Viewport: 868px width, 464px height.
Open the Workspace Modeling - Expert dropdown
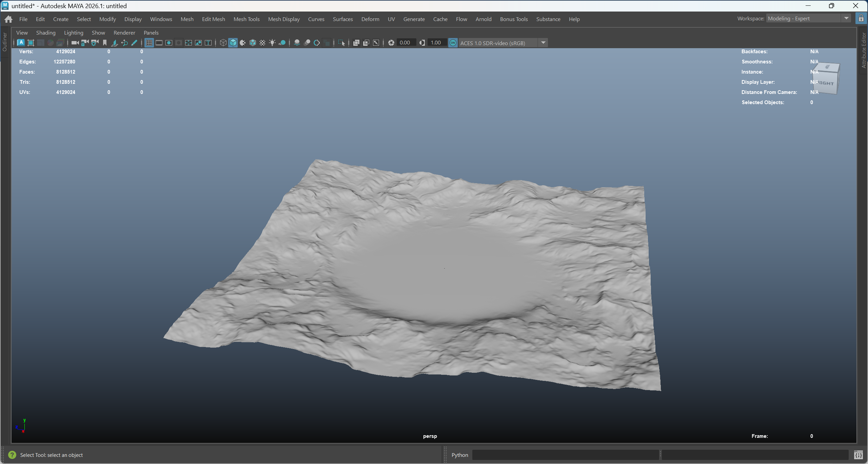click(x=809, y=19)
